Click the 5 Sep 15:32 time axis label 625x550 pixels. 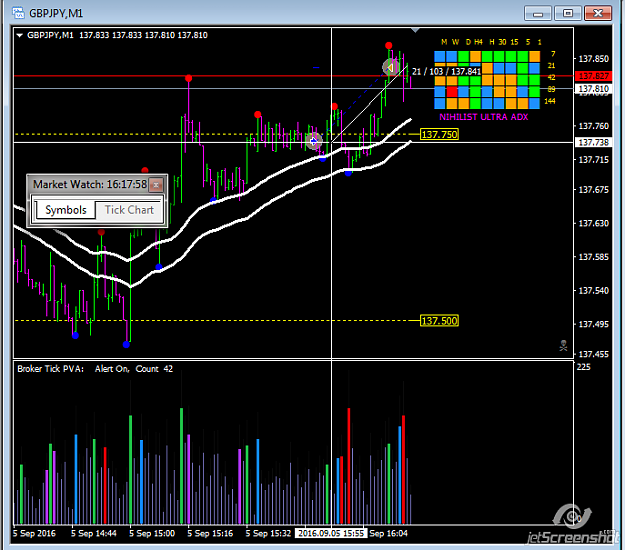tap(268, 533)
